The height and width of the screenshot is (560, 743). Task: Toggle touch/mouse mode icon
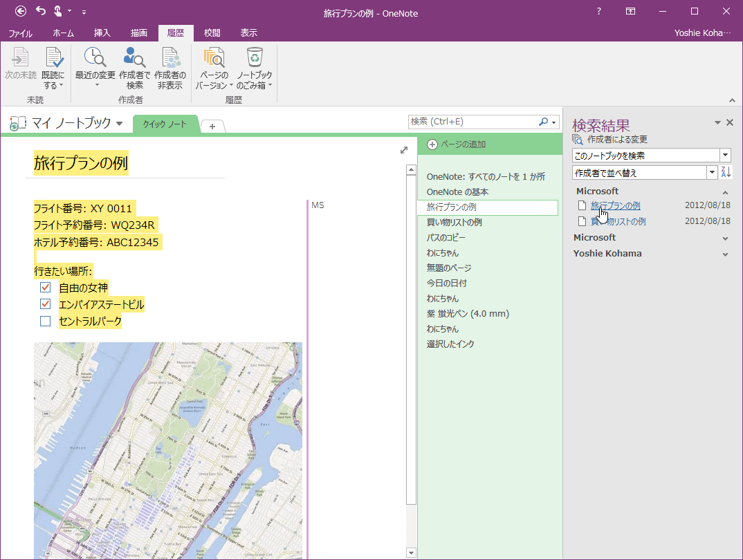(x=58, y=10)
